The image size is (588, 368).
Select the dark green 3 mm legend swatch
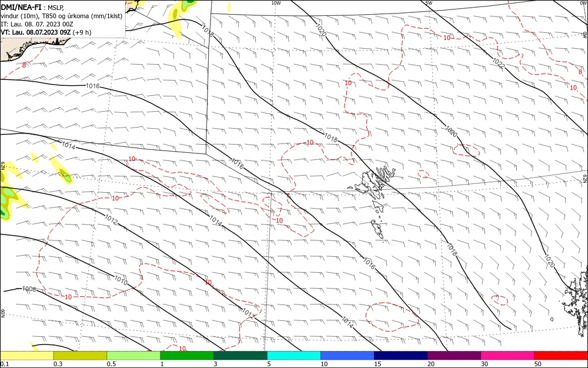(x=240, y=356)
